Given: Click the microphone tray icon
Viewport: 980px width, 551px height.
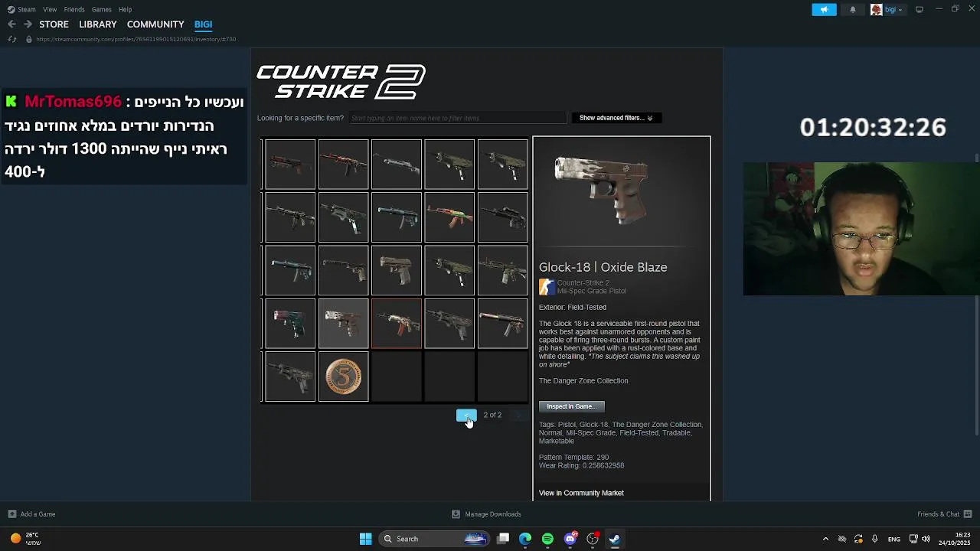Looking at the screenshot, I should coord(874,539).
